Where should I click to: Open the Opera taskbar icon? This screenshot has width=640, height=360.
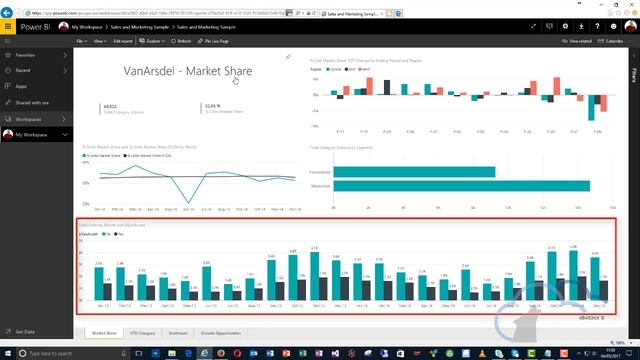point(237,353)
